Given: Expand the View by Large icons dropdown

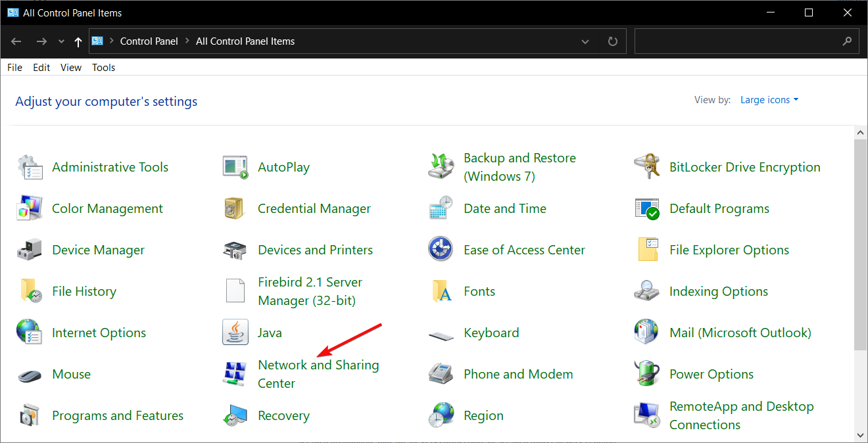Looking at the screenshot, I should coord(769,100).
